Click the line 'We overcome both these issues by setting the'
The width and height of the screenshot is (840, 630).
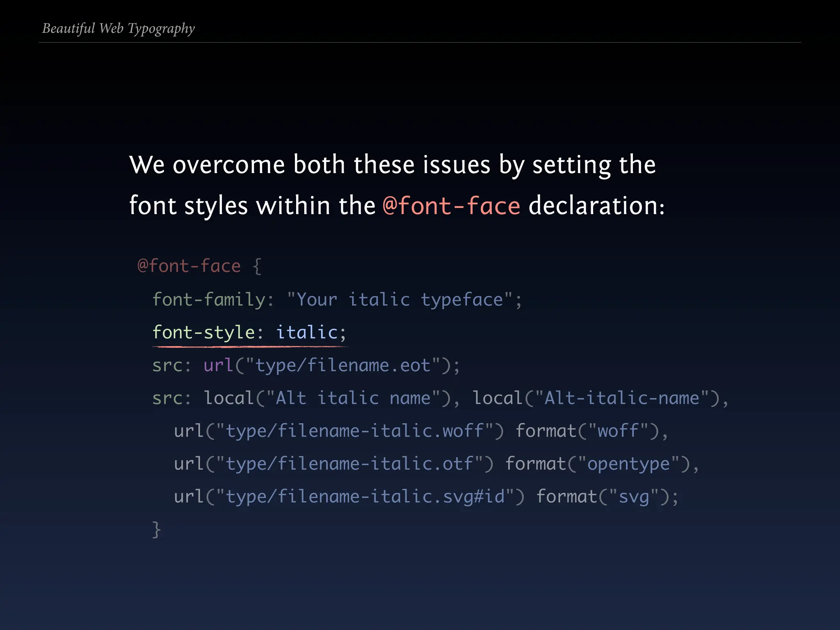(x=393, y=165)
